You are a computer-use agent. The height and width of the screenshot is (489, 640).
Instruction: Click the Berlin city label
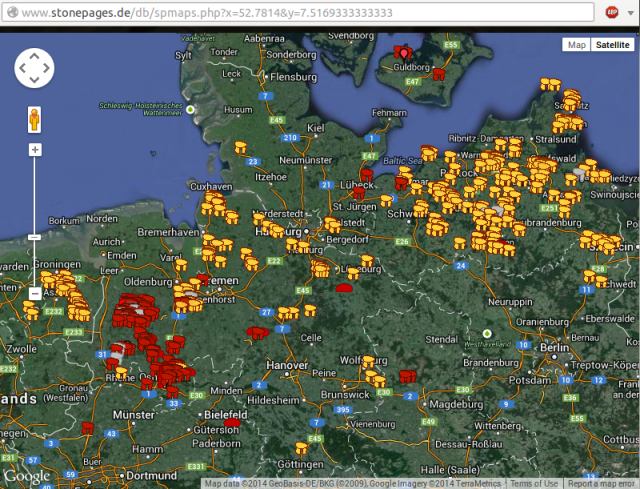pyautogui.click(x=554, y=348)
